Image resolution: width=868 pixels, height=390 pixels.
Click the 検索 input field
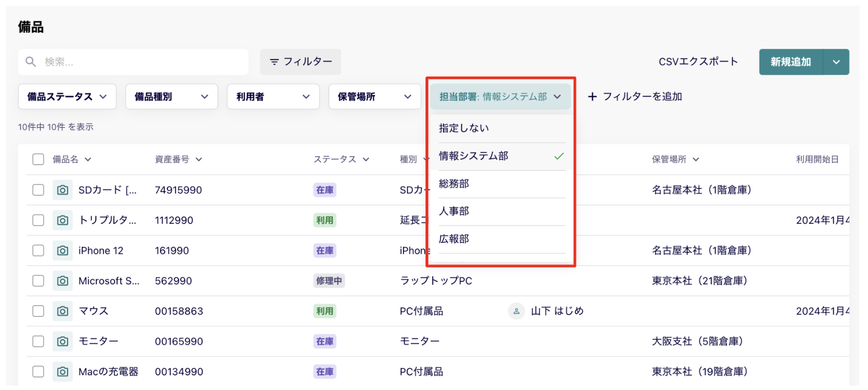142,62
